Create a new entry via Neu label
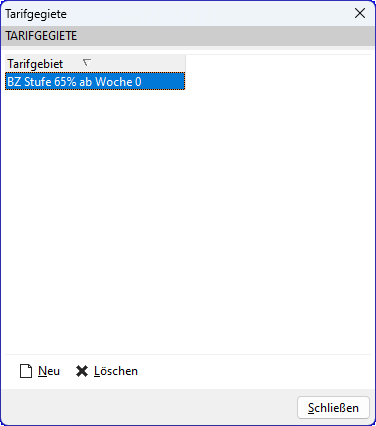This screenshot has height=426, width=376. (49, 371)
